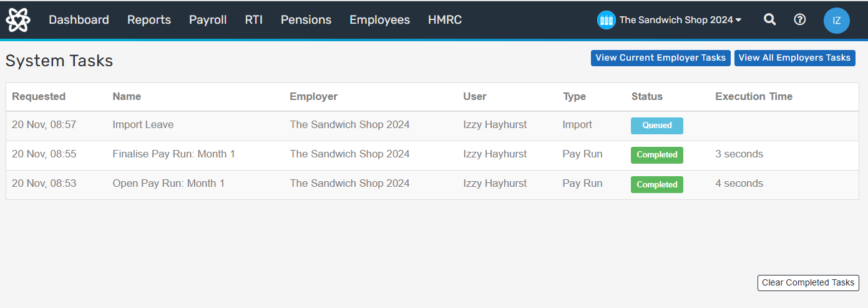
Task: Open the search magnifier icon
Action: tap(770, 20)
